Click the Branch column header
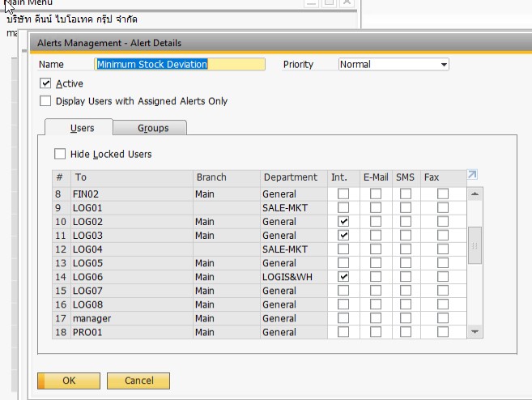The image size is (532, 400). [x=227, y=177]
